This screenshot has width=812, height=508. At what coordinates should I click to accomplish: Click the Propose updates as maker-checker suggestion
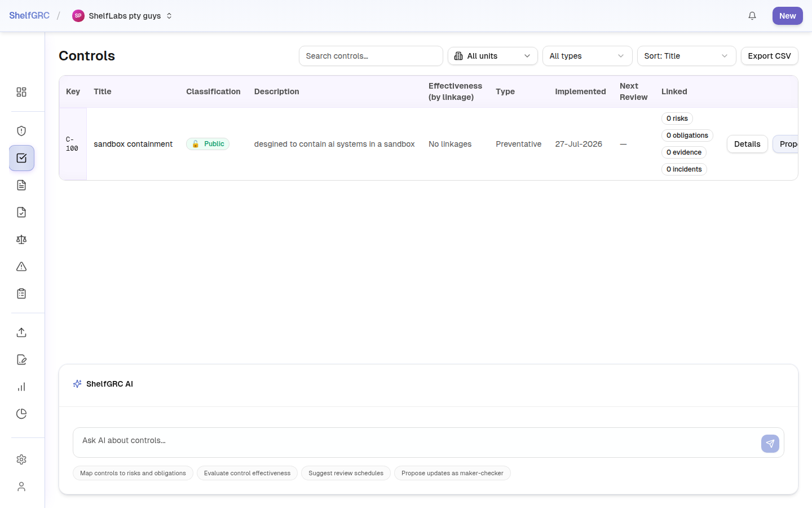click(x=452, y=473)
